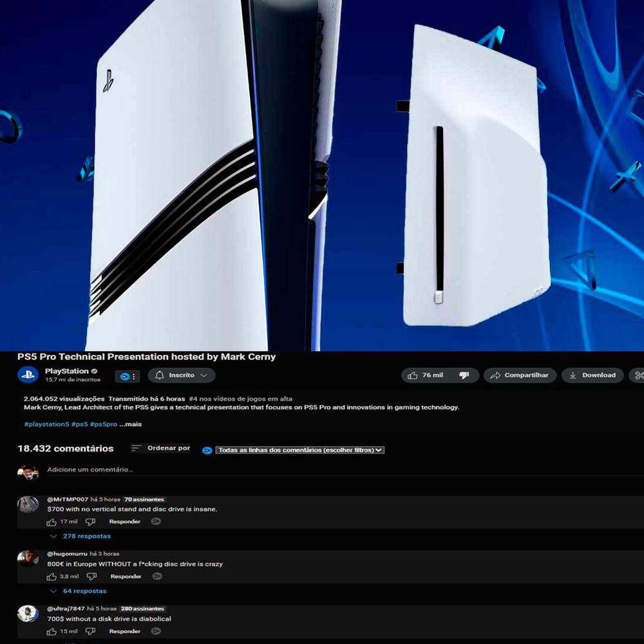The height and width of the screenshot is (644, 644).
Task: Open the @MrTMP007 username link
Action: pyautogui.click(x=68, y=500)
